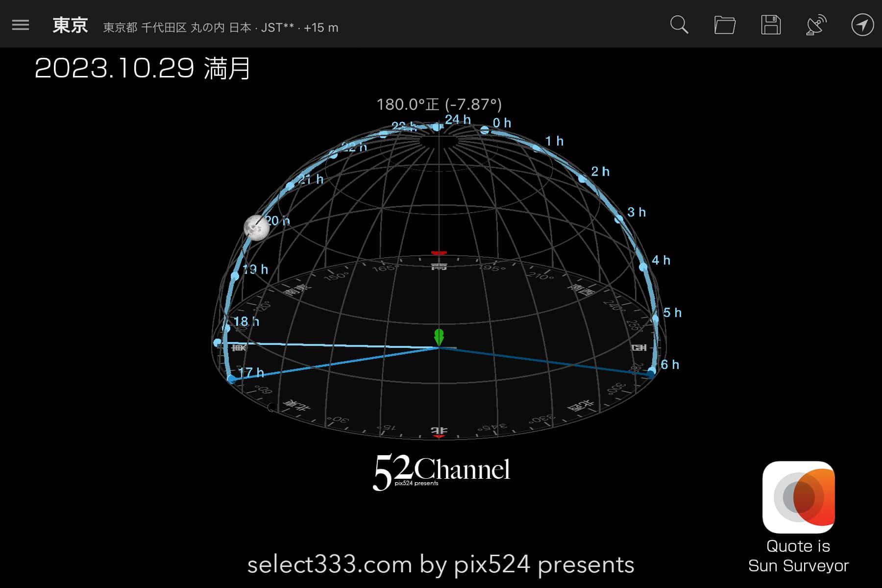Click the 北西 northwest compass label
882x588 pixels.
click(x=581, y=406)
